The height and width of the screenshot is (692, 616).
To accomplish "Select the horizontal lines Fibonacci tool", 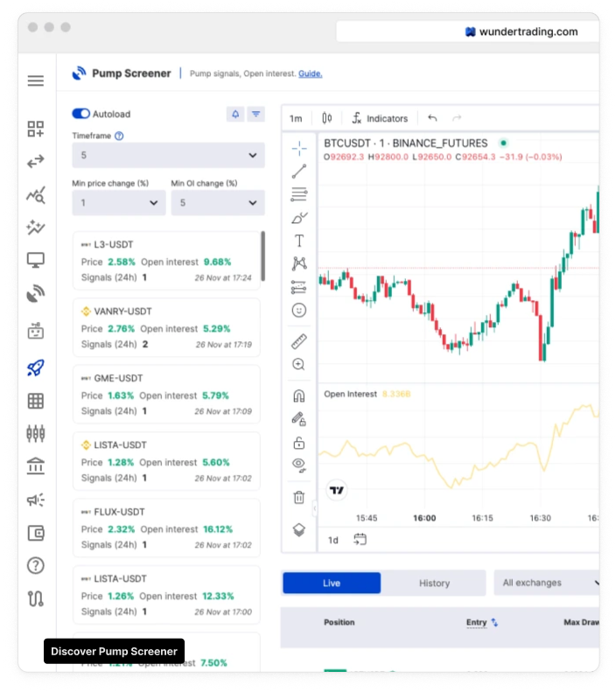I will tap(299, 194).
